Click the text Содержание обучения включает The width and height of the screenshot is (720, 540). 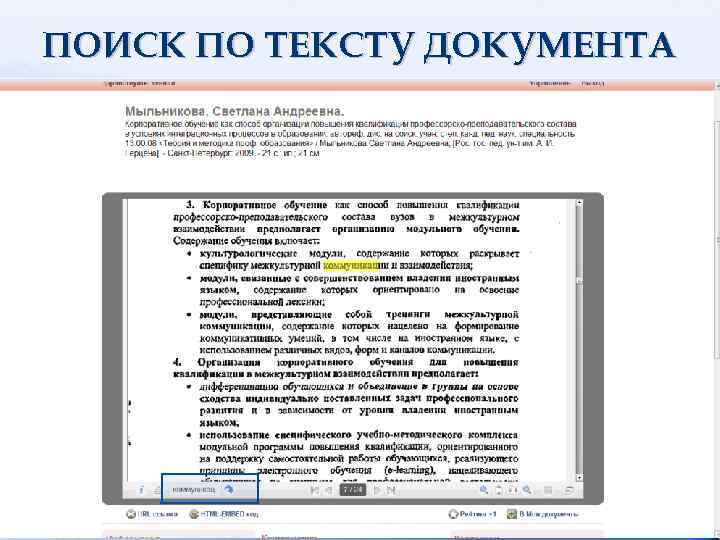[x=246, y=241]
